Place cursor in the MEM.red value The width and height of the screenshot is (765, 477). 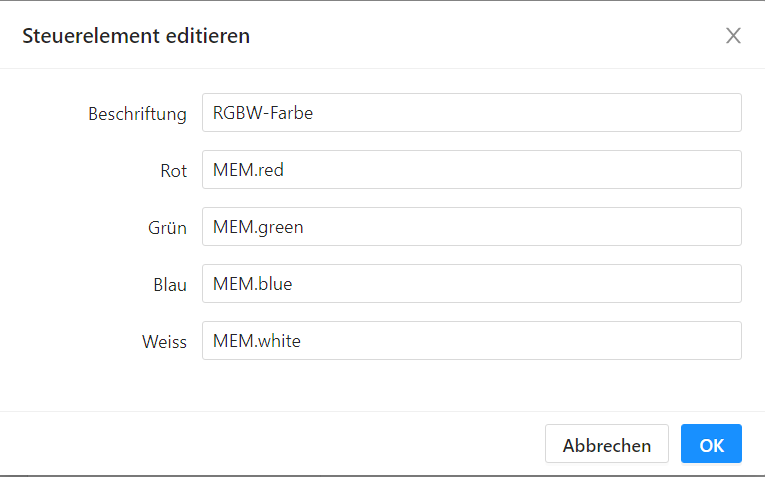(x=248, y=170)
